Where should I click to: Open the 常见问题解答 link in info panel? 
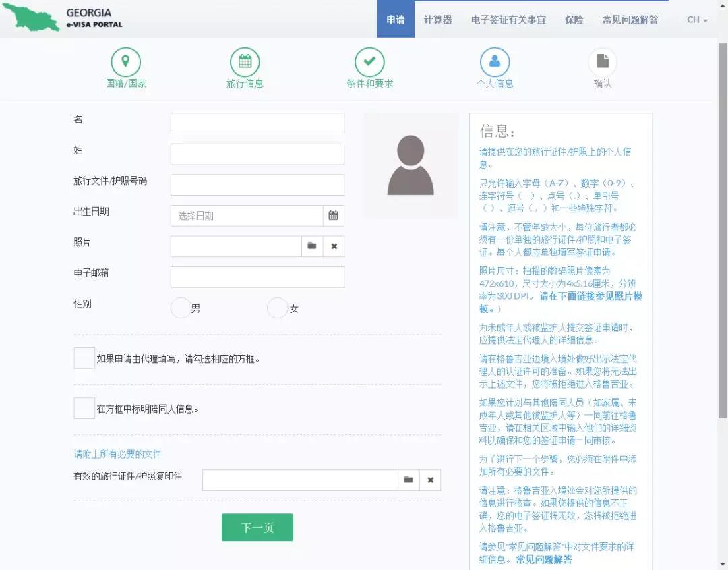(x=544, y=559)
